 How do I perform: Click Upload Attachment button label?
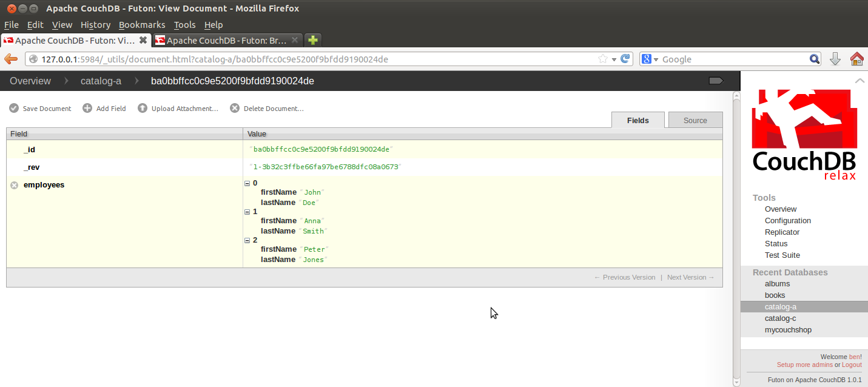184,109
